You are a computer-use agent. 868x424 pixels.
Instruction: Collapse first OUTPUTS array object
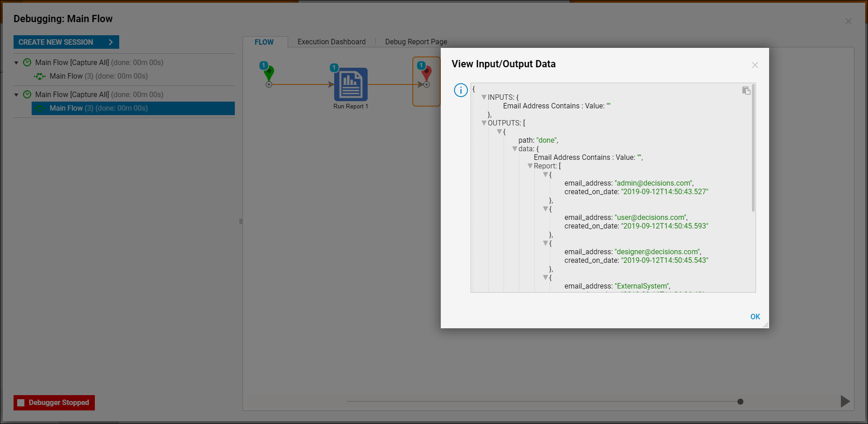(499, 131)
